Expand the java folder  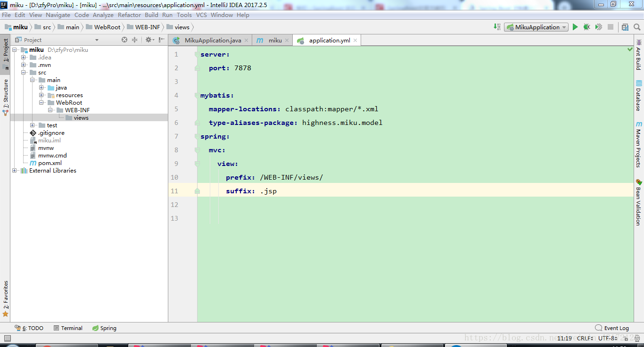(x=41, y=87)
